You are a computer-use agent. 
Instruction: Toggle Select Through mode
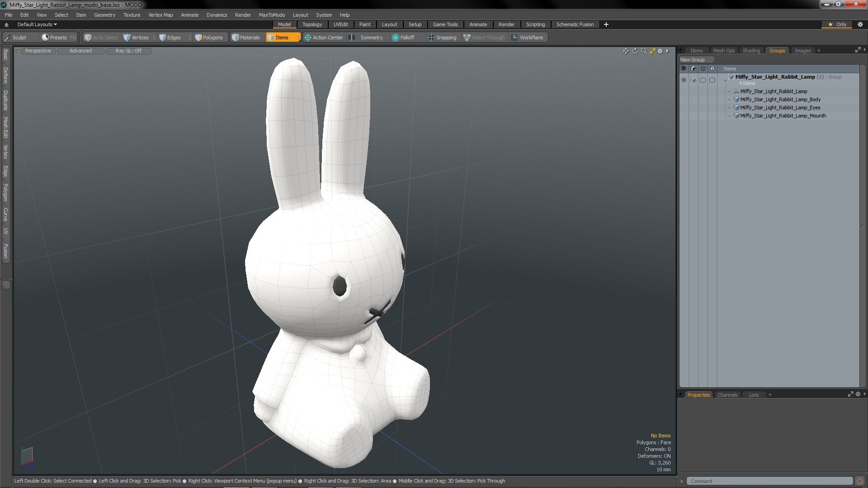tap(484, 38)
